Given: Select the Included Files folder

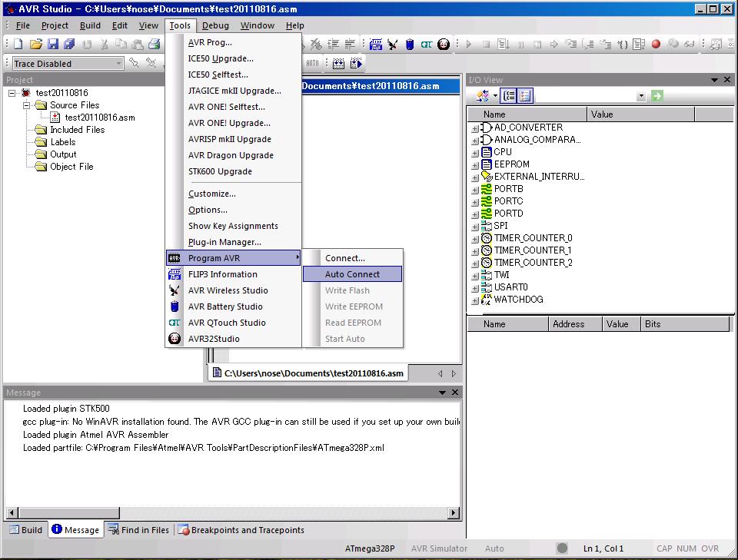Looking at the screenshot, I should click(x=77, y=130).
